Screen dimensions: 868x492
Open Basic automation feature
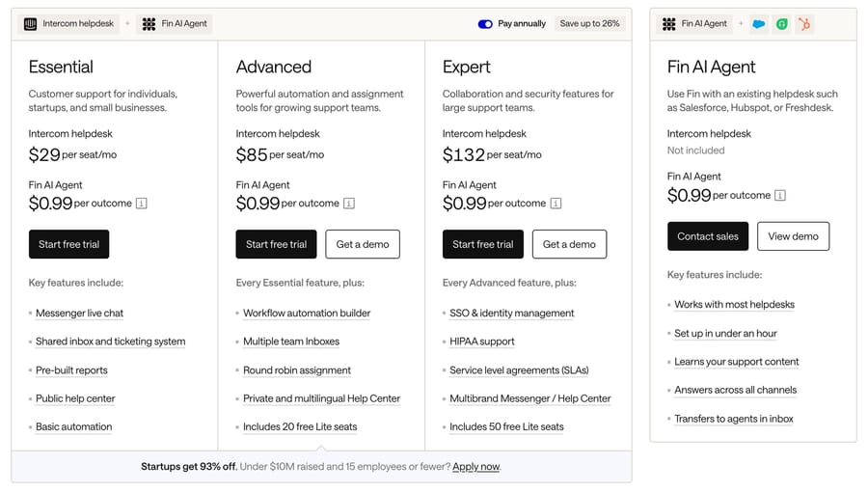tap(73, 426)
